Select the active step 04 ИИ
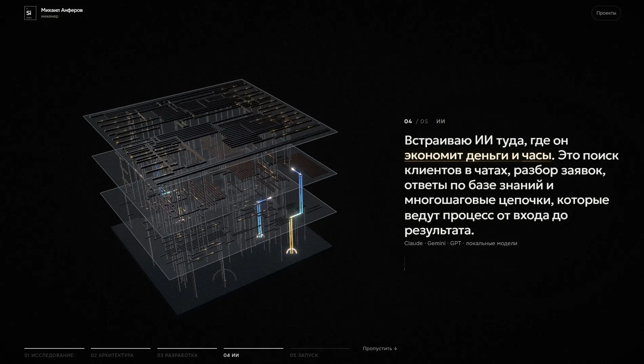Viewport: 644px width, 364px height. pyautogui.click(x=231, y=355)
